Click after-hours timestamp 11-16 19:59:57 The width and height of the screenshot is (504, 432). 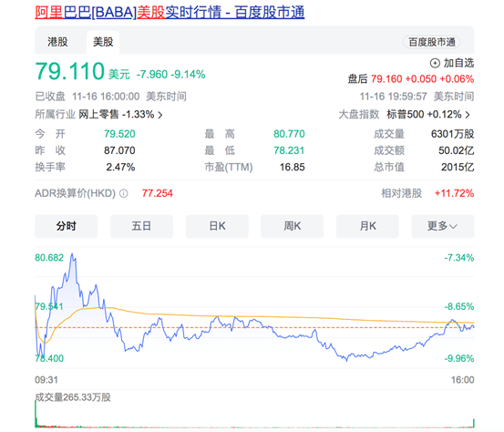(x=393, y=97)
